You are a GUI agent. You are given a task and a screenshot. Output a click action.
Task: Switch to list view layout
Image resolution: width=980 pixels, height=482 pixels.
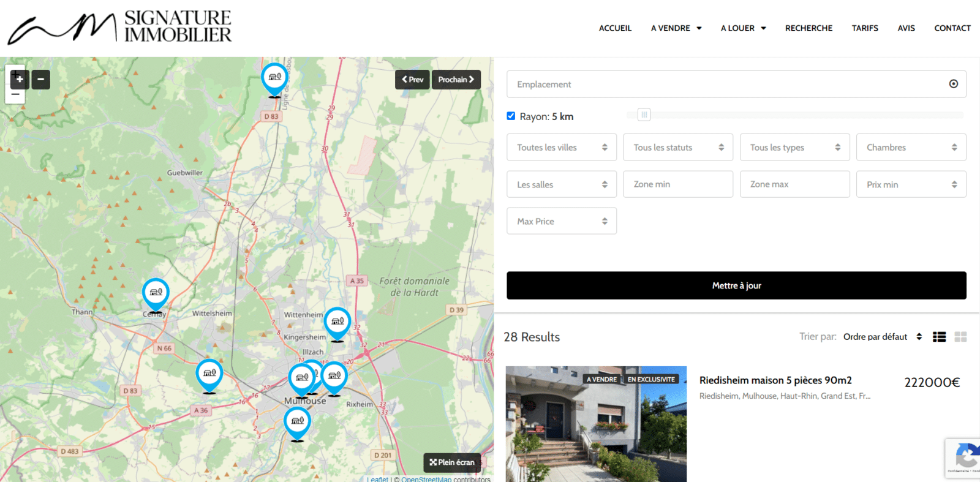pyautogui.click(x=939, y=337)
